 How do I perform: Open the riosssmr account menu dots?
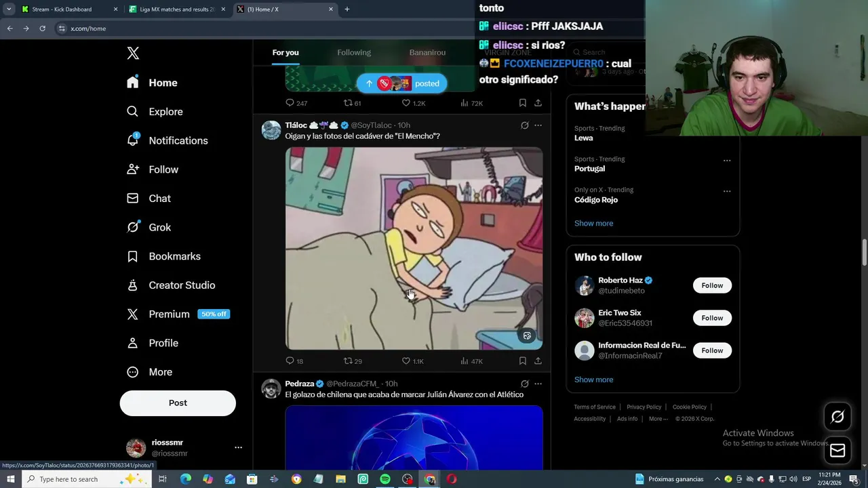(x=238, y=447)
